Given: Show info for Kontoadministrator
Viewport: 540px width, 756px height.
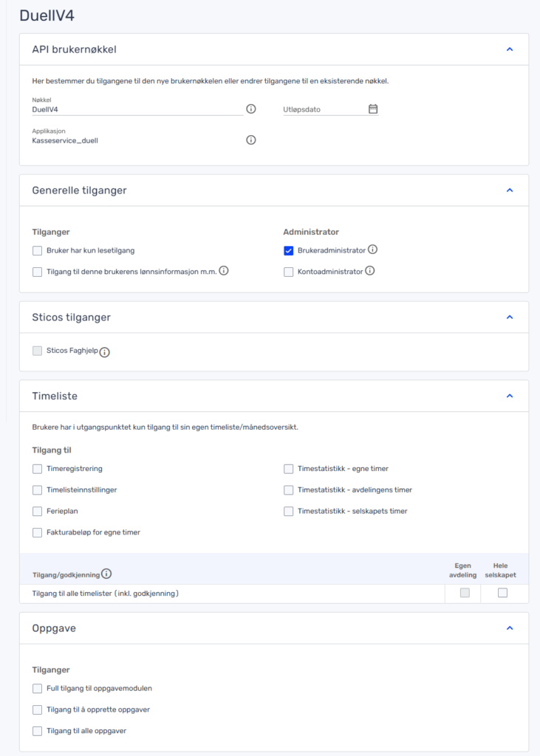Looking at the screenshot, I should (369, 270).
